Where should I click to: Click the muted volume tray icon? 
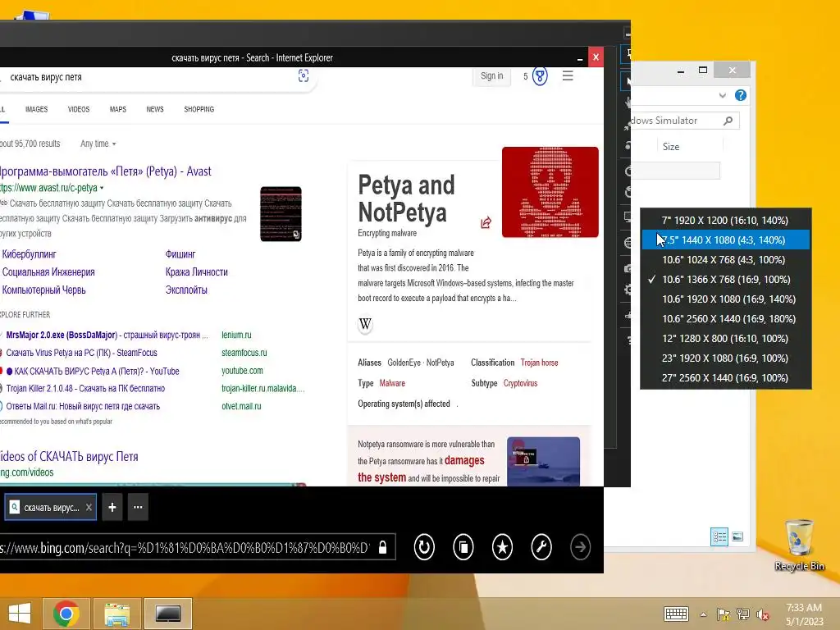[x=763, y=614]
